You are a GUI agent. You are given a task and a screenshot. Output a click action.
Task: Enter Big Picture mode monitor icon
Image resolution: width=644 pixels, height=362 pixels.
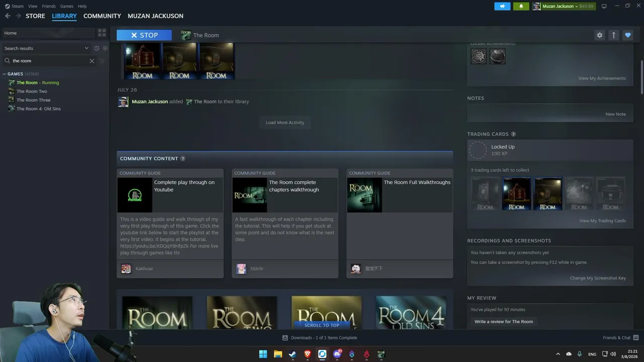point(604,6)
